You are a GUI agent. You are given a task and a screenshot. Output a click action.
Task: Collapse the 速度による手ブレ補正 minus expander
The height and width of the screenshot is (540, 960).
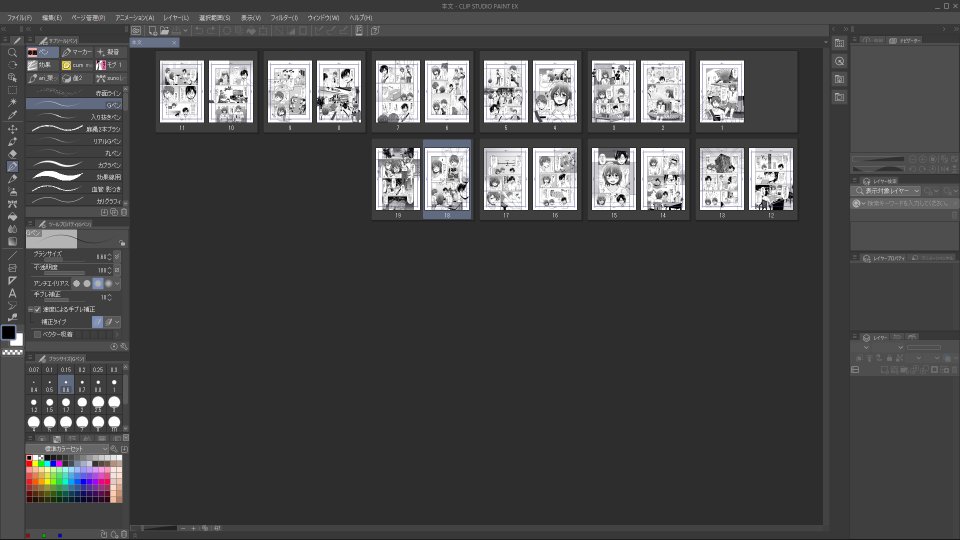pos(31,309)
